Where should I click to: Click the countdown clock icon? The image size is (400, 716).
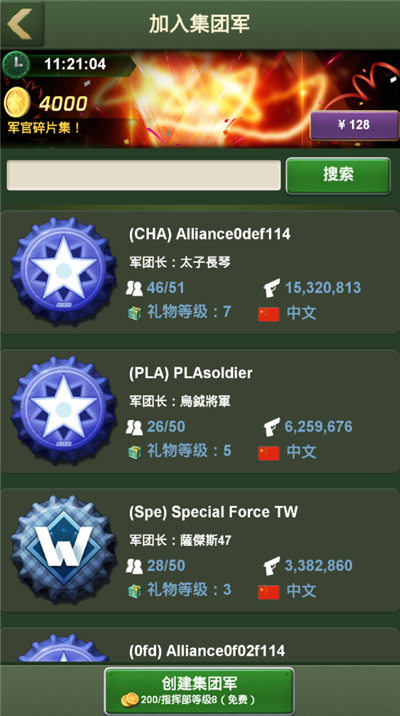tap(16, 64)
